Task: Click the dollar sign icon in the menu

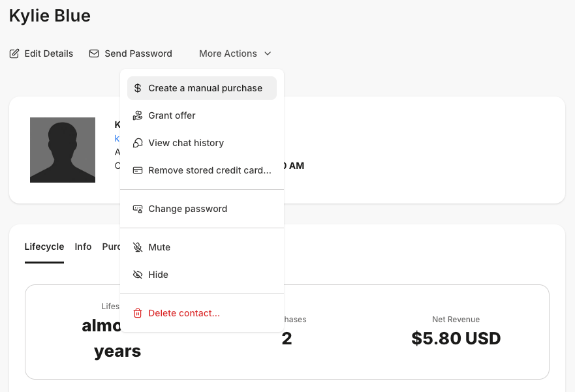Action: (138, 88)
